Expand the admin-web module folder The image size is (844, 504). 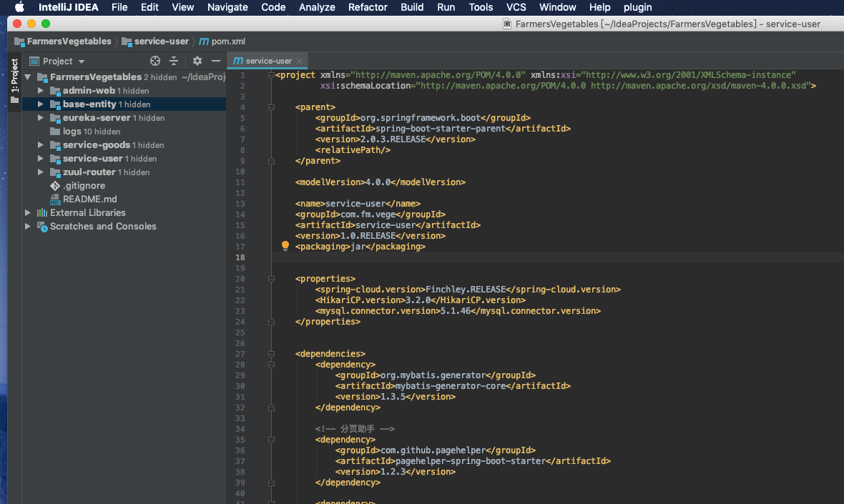(41, 91)
